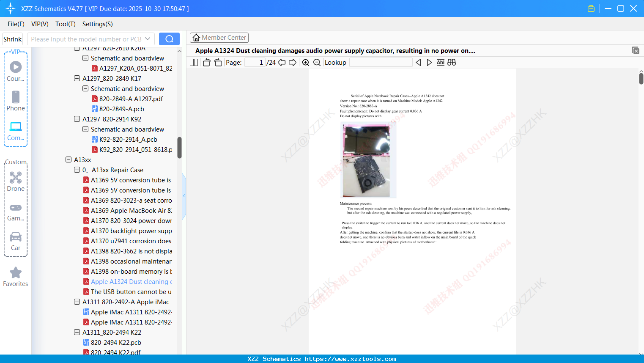Open Member Center

[219, 38]
